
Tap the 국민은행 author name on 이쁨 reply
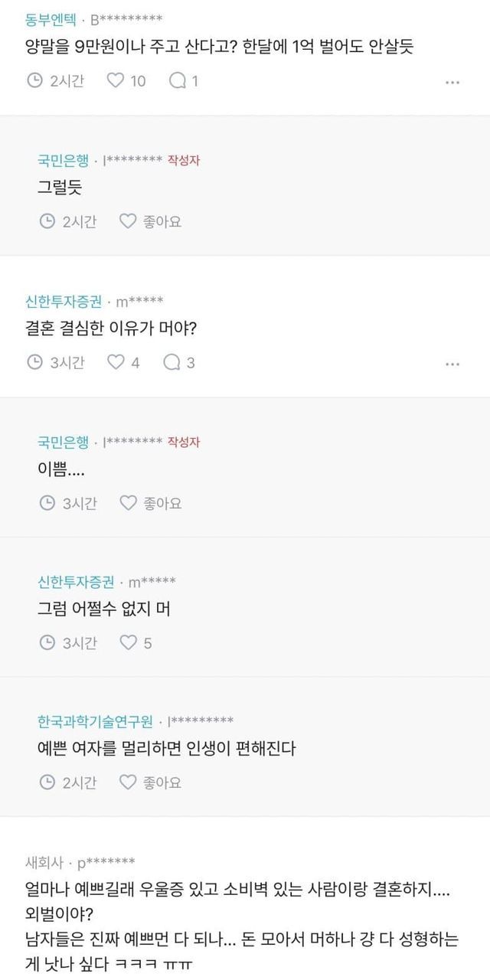click(64, 442)
